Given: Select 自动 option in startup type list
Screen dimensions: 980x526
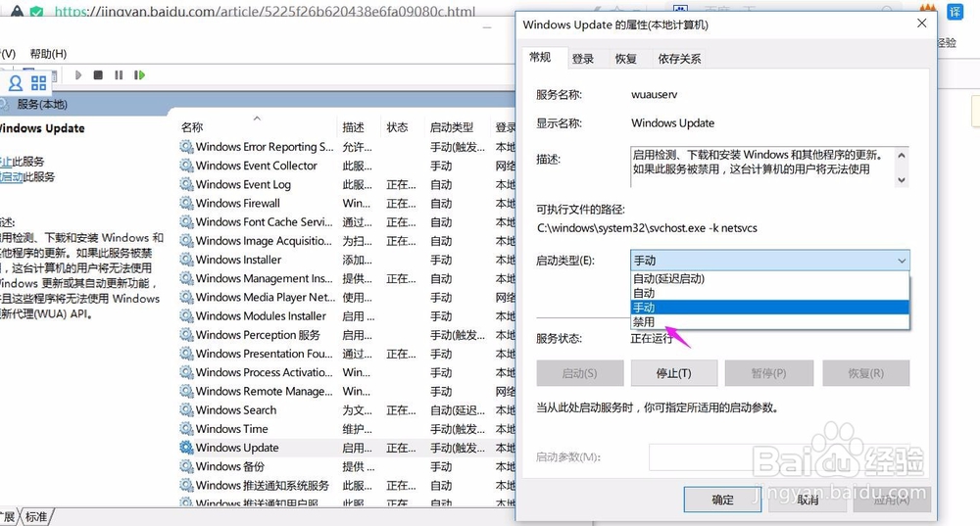Looking at the screenshot, I should pos(769,293).
